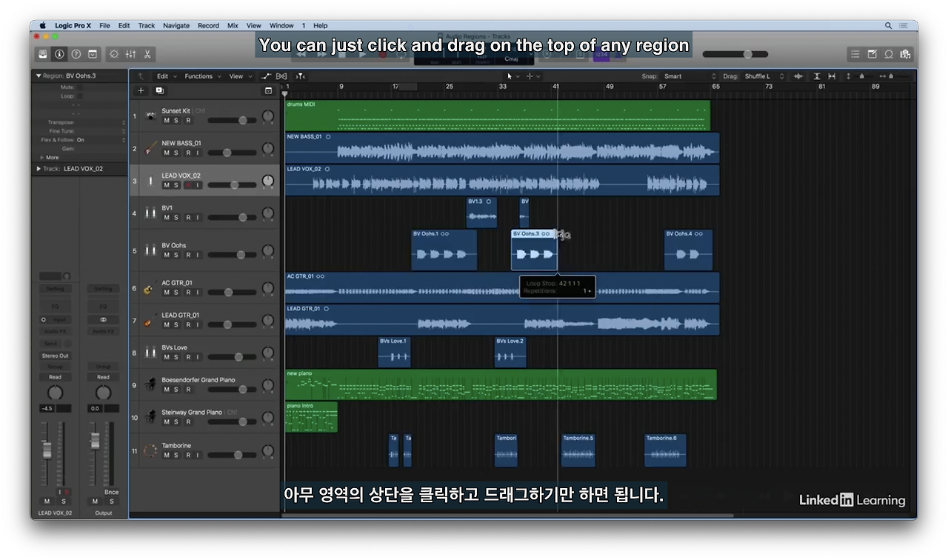The height and width of the screenshot is (560, 948).
Task: Open the media Browsers icon
Action: point(905,54)
